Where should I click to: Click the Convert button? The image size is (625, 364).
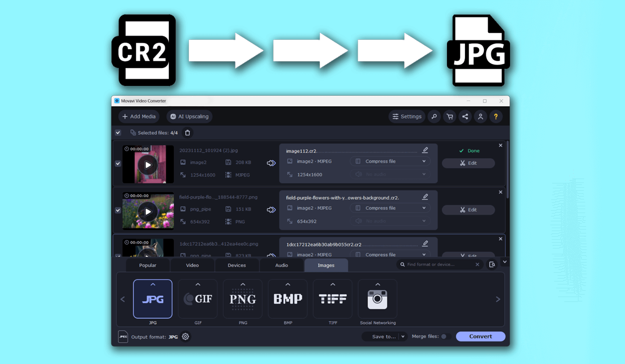click(480, 336)
